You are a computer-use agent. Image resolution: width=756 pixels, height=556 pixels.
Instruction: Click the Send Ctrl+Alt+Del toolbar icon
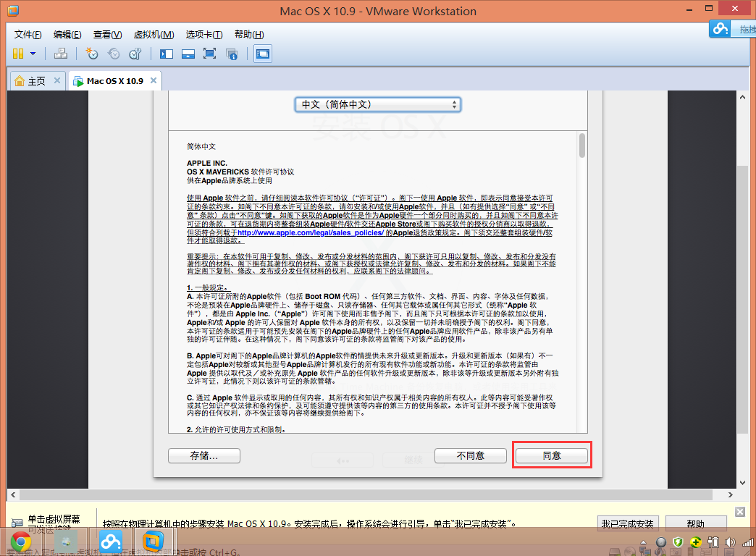tap(61, 54)
